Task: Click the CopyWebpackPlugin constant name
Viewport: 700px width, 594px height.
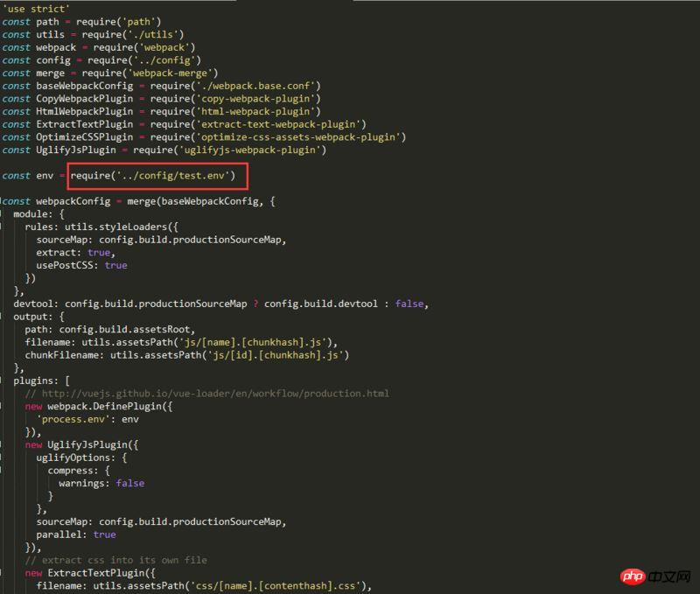Action: point(84,99)
